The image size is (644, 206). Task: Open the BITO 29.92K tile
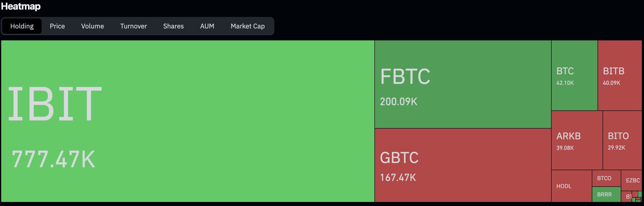click(x=622, y=140)
